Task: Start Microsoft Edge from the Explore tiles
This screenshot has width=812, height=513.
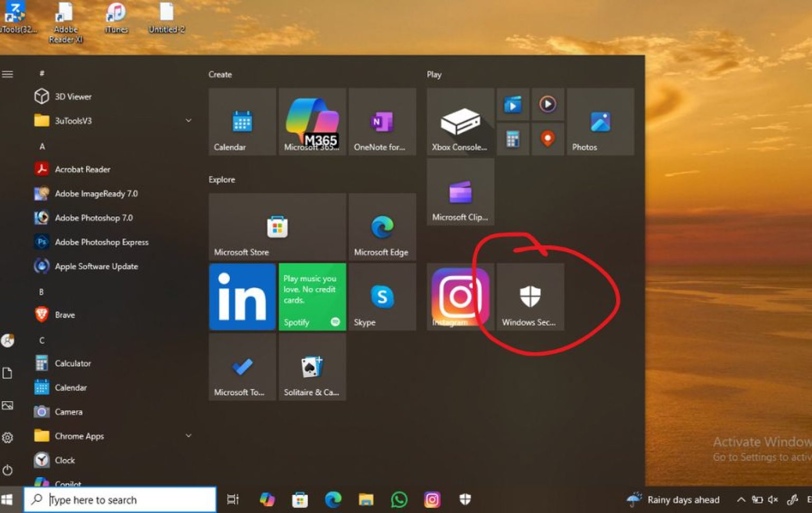Action: point(382,227)
